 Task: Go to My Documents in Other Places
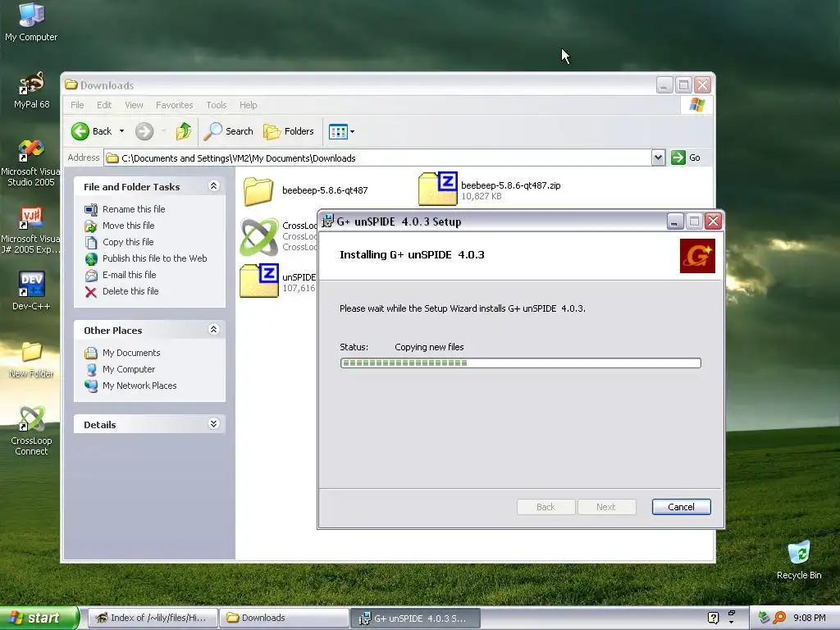pyautogui.click(x=122, y=353)
